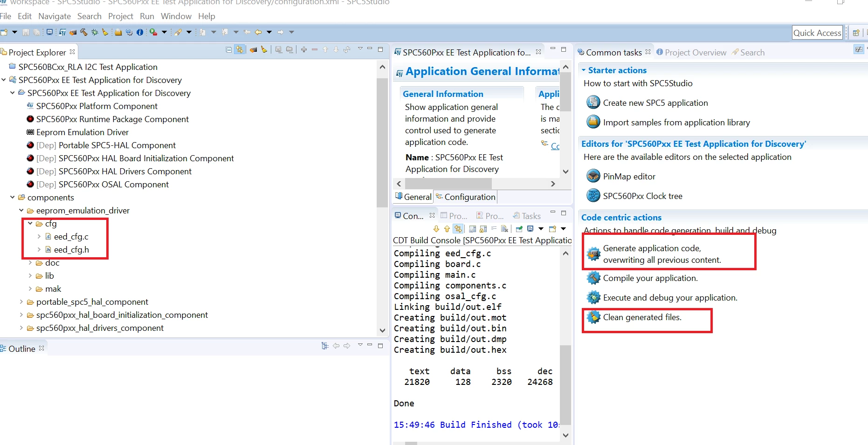This screenshot has height=445, width=868.
Task: Switch to the Project Overview tab
Action: click(x=691, y=53)
